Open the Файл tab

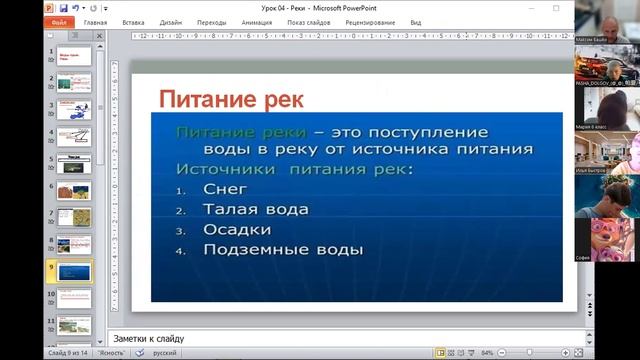(59, 22)
